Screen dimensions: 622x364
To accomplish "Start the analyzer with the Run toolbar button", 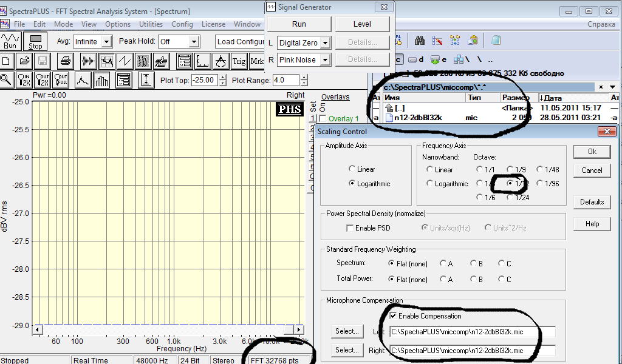I will [10, 41].
